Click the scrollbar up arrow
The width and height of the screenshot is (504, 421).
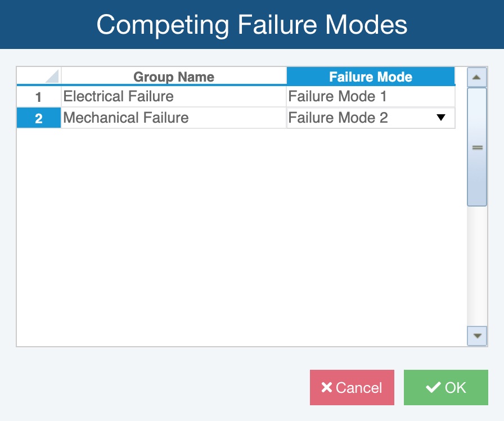(477, 77)
